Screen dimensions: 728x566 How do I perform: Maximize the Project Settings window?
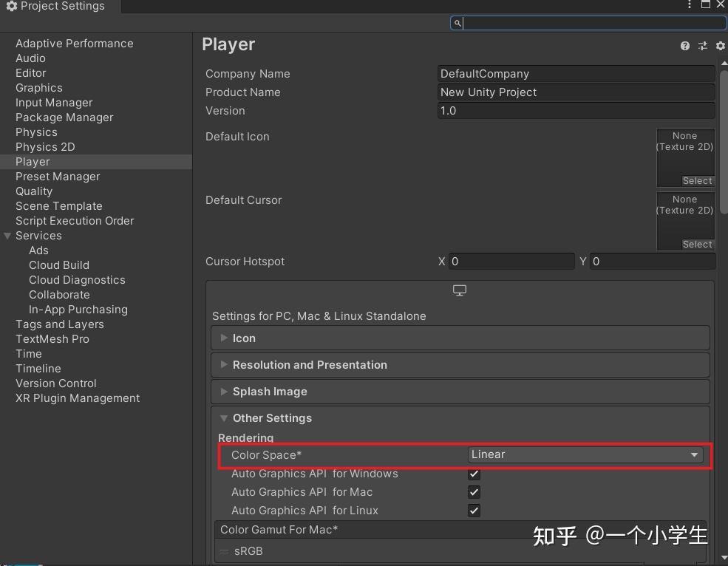click(x=706, y=5)
